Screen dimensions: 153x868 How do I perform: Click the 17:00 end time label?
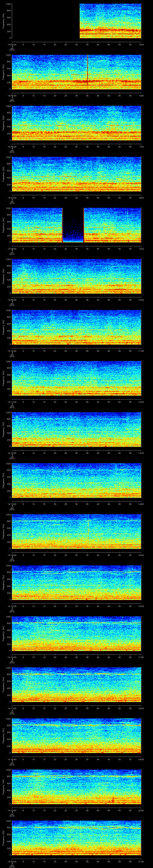tap(141, 657)
